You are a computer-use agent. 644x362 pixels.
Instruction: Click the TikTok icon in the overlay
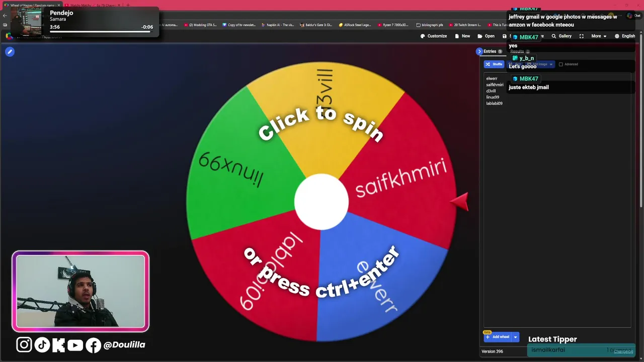coord(42,344)
